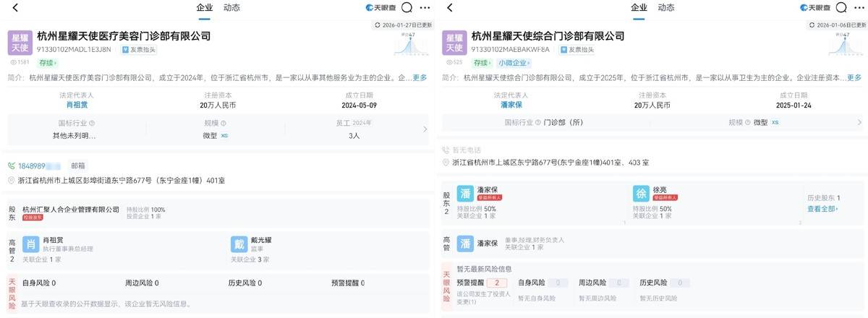Switch to the 动态 tab on the left page
This screenshot has width=868, height=318.
click(x=232, y=8)
